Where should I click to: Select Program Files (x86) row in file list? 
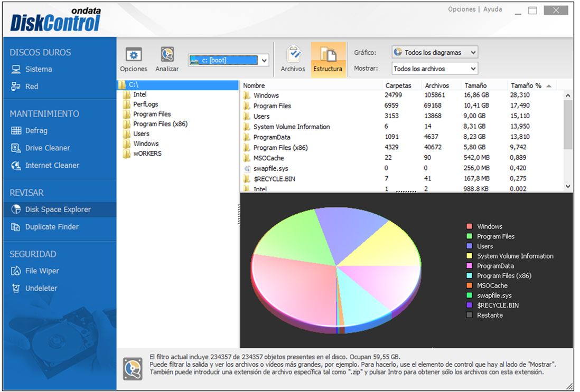pyautogui.click(x=401, y=147)
